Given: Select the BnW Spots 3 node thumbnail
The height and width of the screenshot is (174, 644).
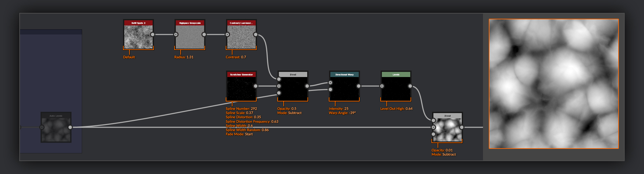Looking at the screenshot, I should 138,37.
